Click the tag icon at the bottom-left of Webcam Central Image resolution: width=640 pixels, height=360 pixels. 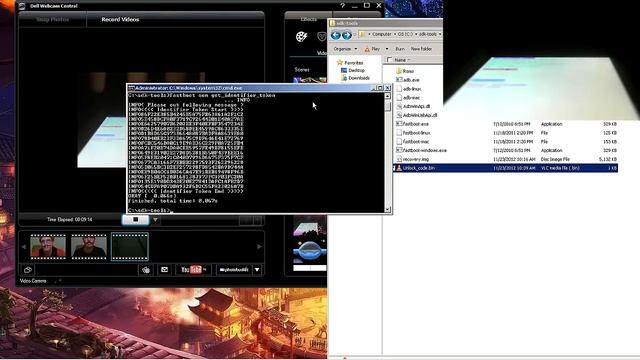(28, 270)
